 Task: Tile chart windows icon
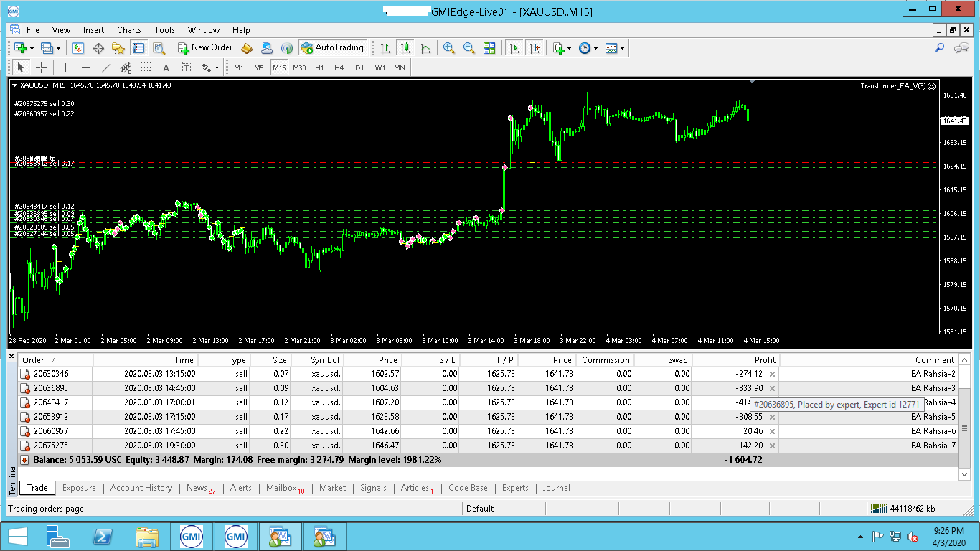pyautogui.click(x=489, y=48)
